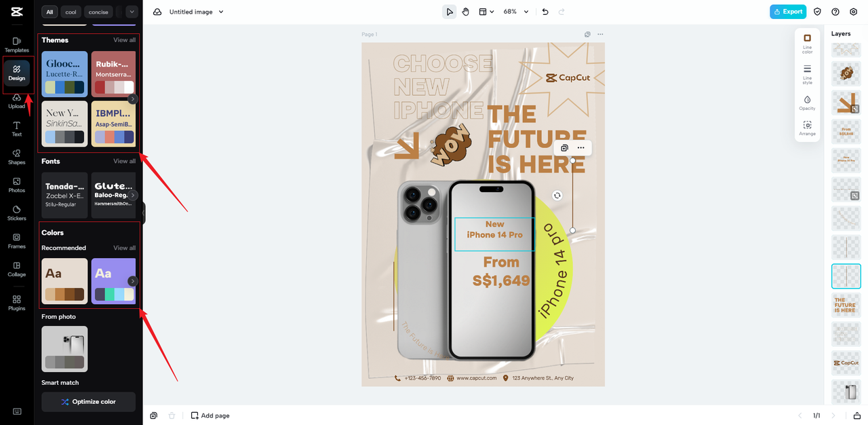This screenshot has width=868, height=425.
Task: Open the canvas resize layout dropdown
Action: pos(486,12)
